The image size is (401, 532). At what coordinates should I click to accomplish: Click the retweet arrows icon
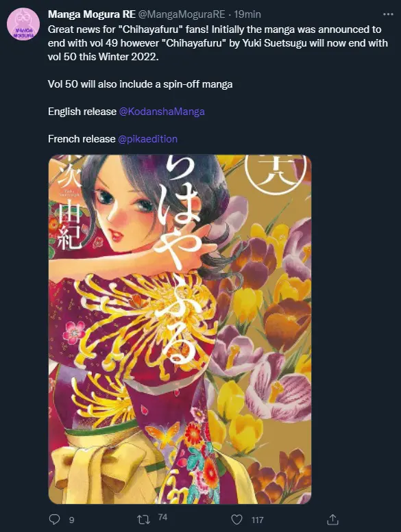pos(143,520)
